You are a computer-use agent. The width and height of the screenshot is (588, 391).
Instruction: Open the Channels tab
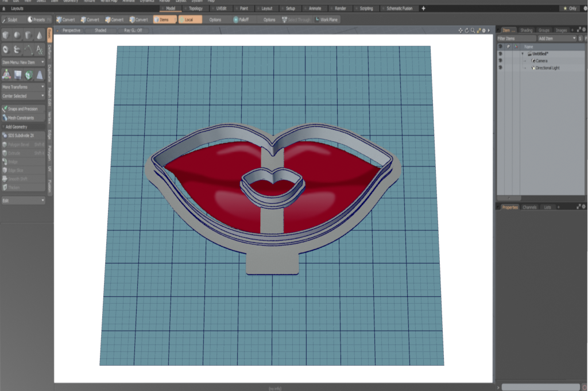[x=529, y=207]
